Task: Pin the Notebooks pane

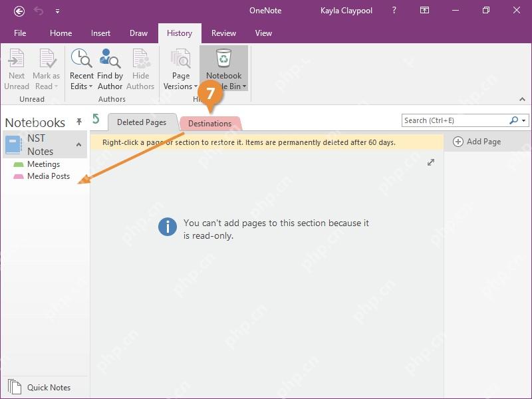Action: (x=79, y=122)
